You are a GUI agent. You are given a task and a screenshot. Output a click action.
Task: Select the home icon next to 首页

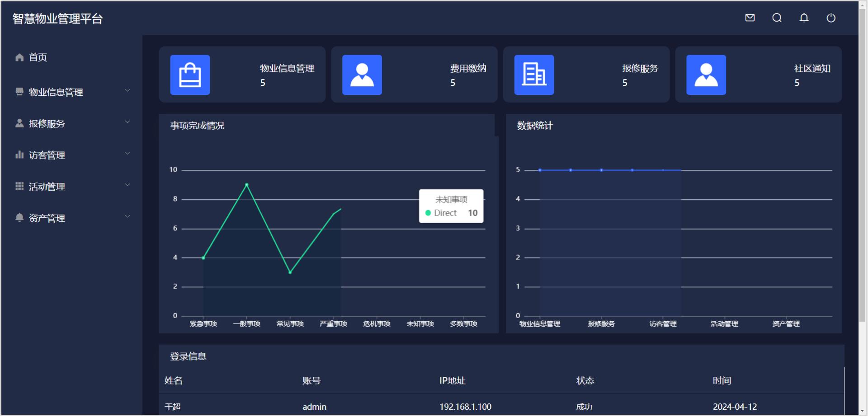pos(19,57)
